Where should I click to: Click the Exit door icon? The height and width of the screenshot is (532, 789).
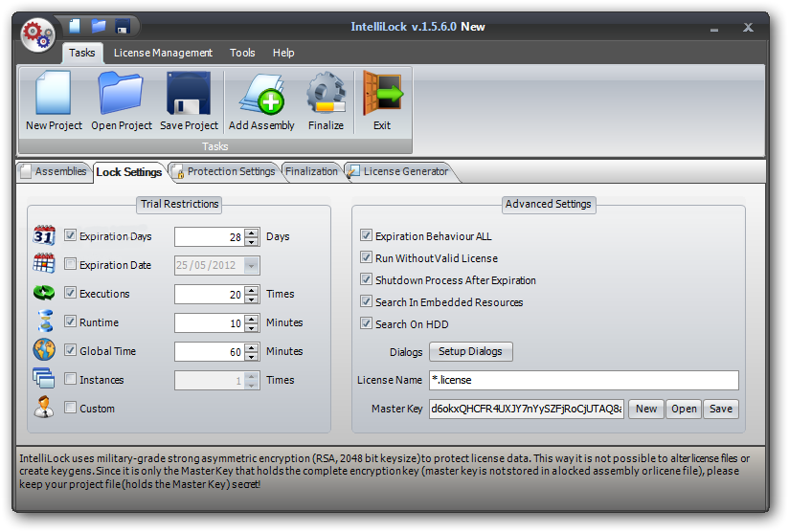382,93
